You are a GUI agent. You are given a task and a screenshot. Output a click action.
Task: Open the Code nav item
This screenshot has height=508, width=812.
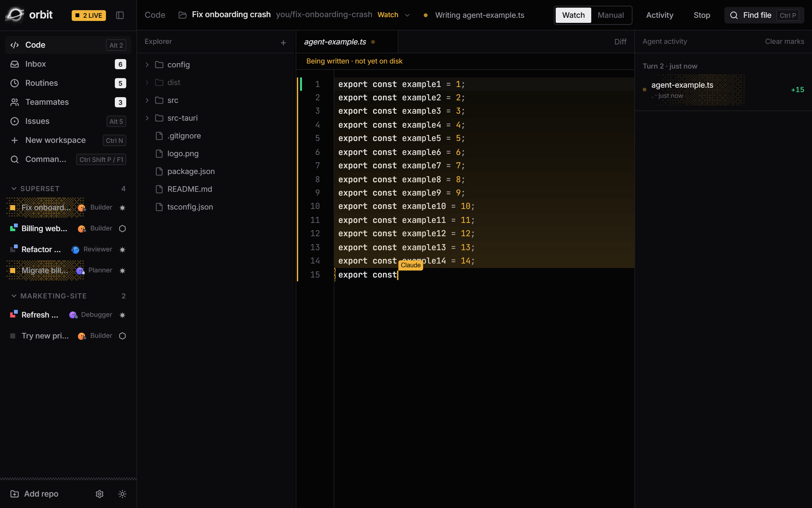coord(68,45)
